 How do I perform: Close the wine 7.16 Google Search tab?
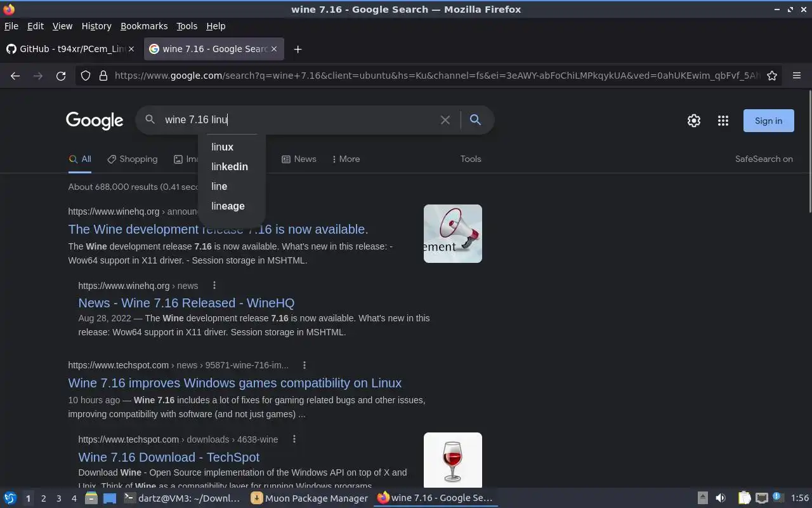point(274,49)
